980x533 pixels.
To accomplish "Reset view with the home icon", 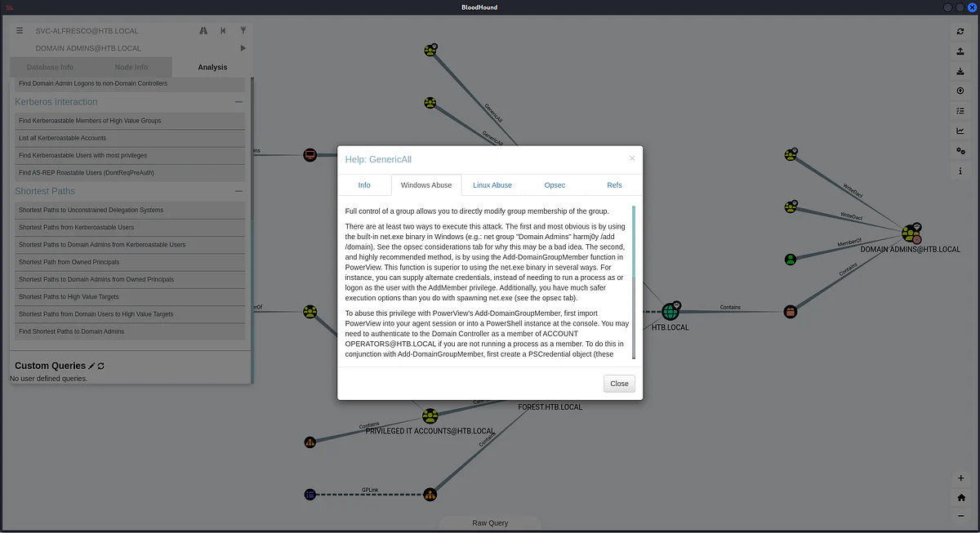I will (960, 497).
